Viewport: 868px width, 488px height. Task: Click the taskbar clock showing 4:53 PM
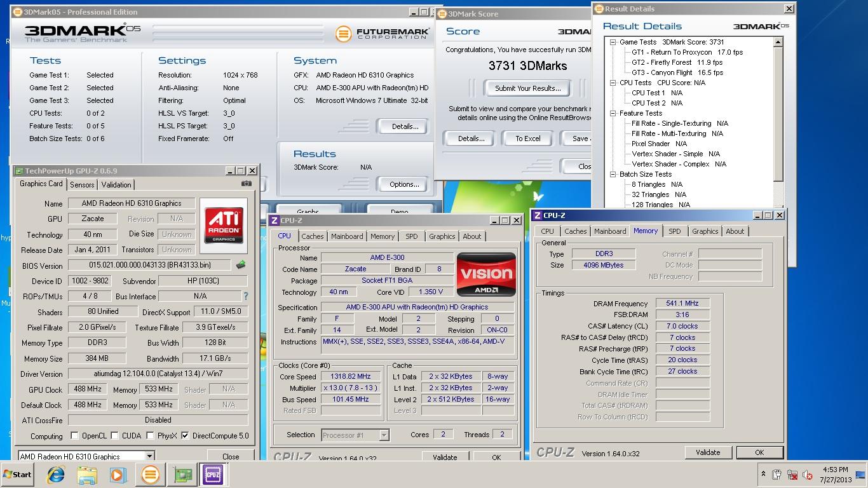(834, 475)
